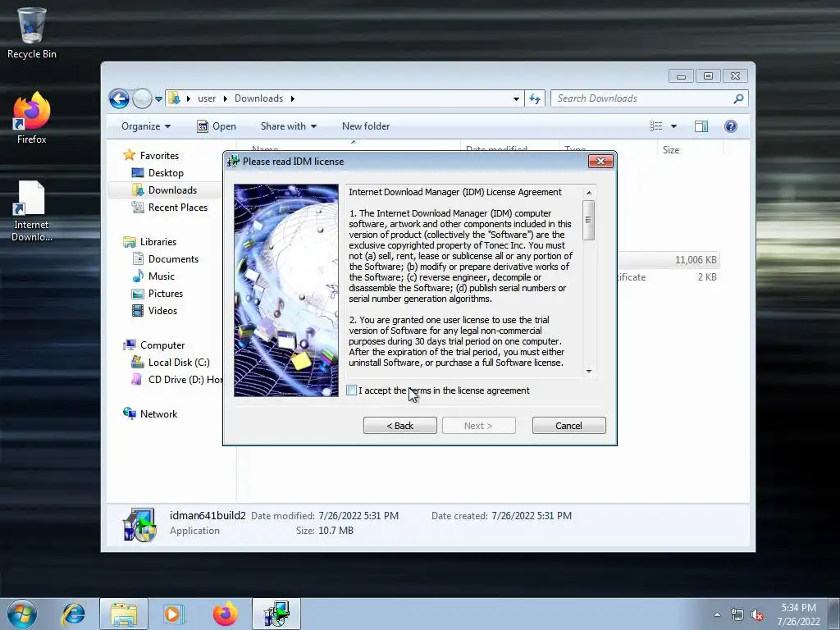Viewport: 840px width, 630px height.
Task: Click the 11,006 KB file size cell
Action: 696,260
